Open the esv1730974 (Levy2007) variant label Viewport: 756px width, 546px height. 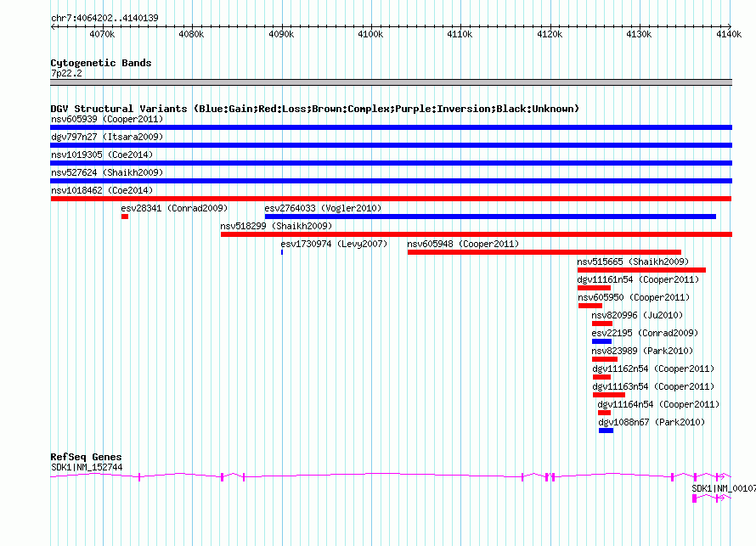coord(334,244)
